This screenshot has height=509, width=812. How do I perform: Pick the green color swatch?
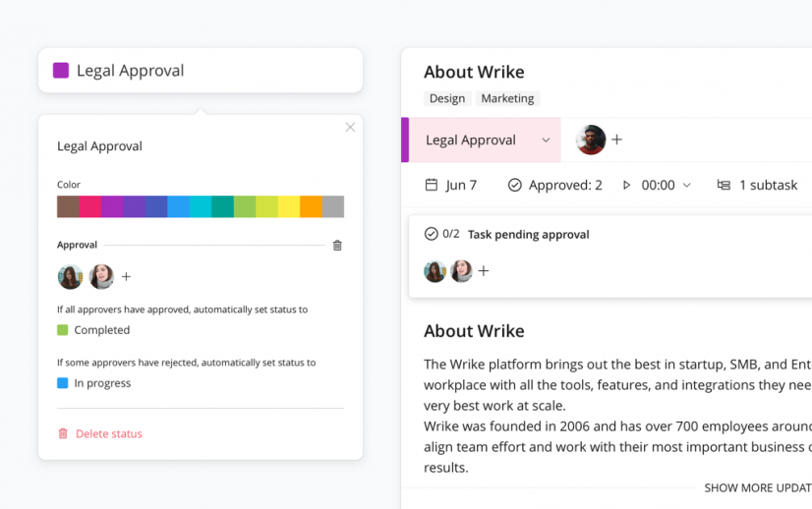[245, 206]
